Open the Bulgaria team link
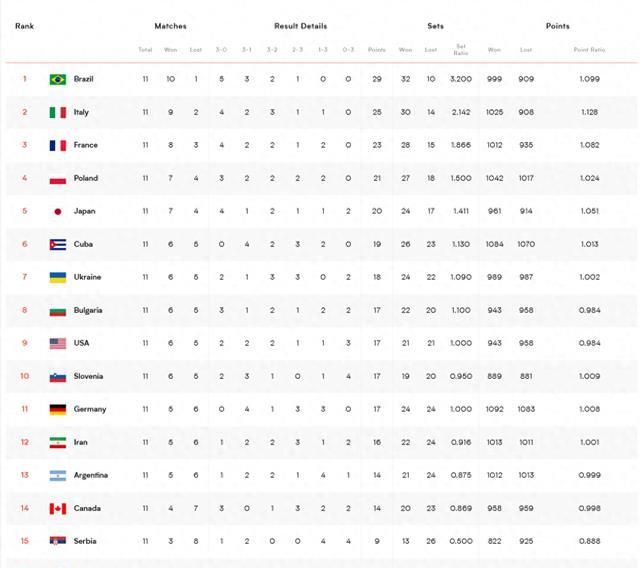 pyautogui.click(x=88, y=311)
